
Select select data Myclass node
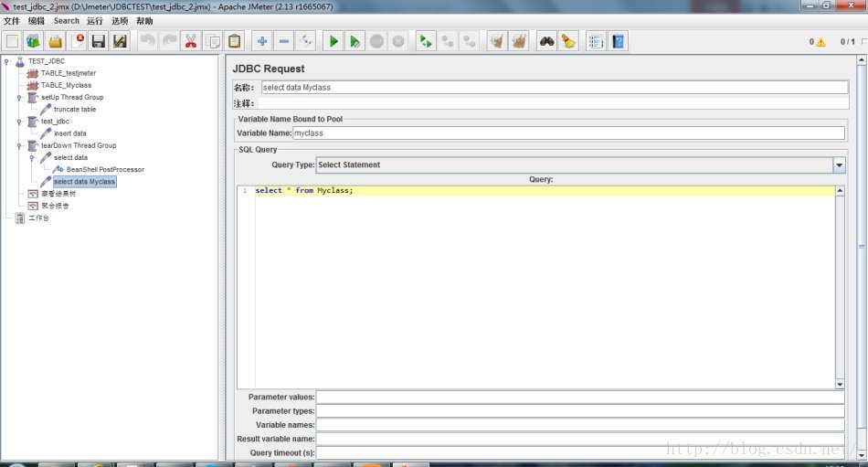[x=84, y=182]
